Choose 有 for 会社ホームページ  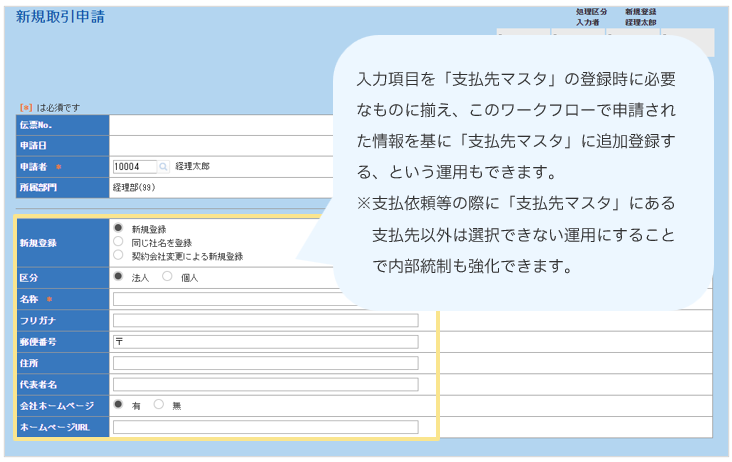pyautogui.click(x=118, y=405)
